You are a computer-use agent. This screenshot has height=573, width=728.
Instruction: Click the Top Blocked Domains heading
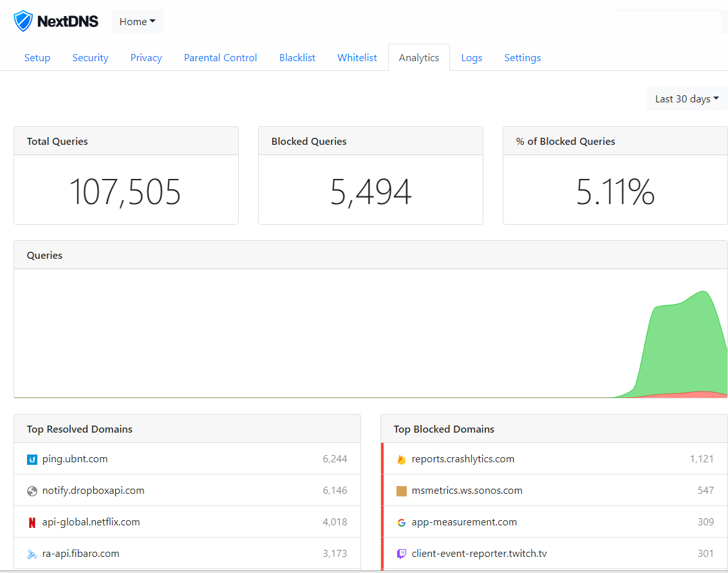click(x=444, y=429)
